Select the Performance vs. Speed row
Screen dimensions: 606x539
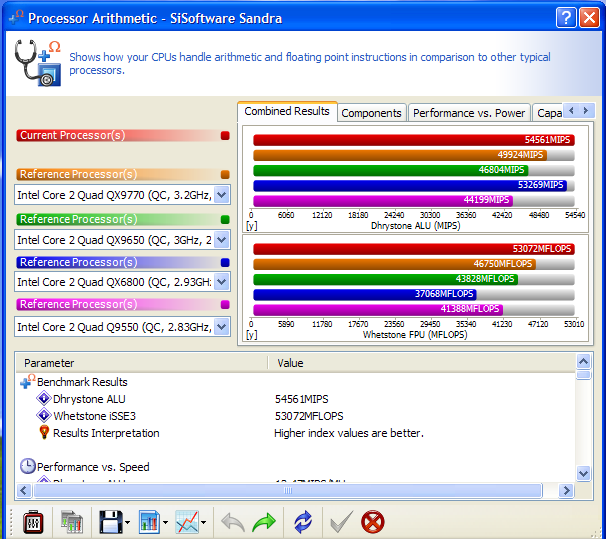93,467
